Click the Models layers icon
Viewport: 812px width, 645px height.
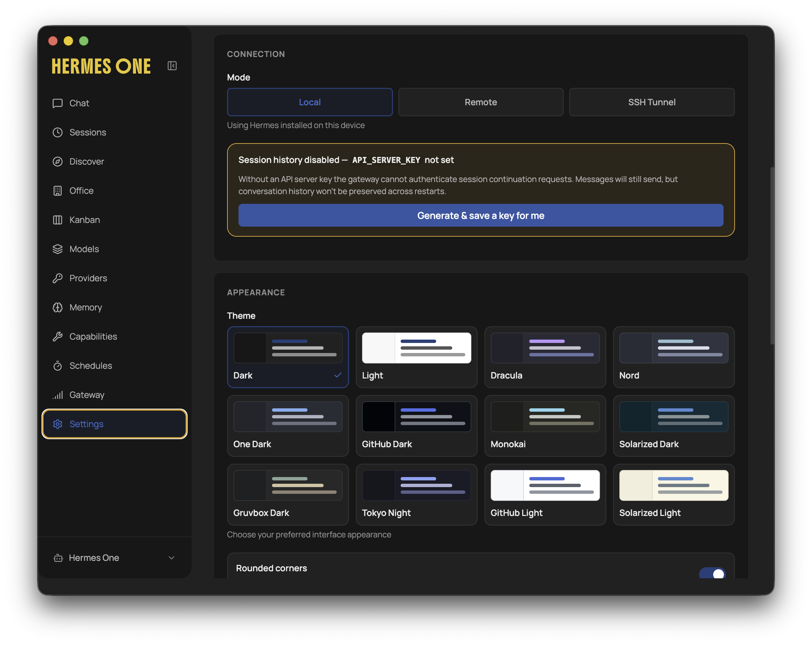click(57, 249)
